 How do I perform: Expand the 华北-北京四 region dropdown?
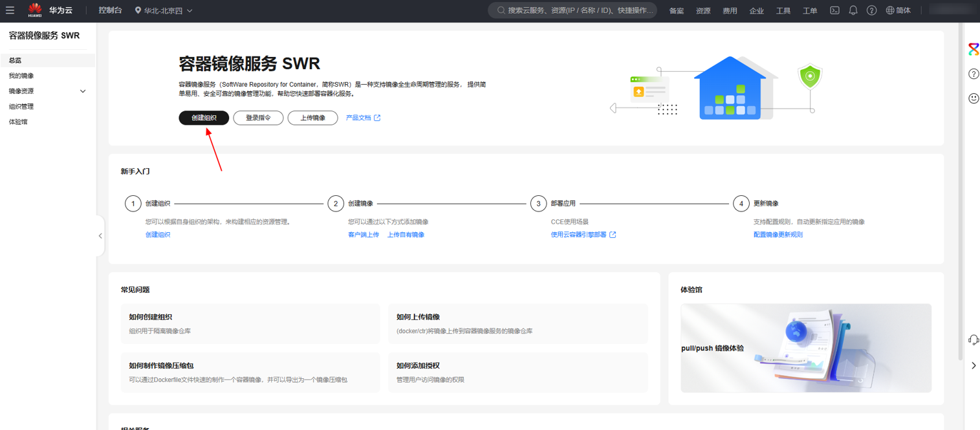coord(164,11)
